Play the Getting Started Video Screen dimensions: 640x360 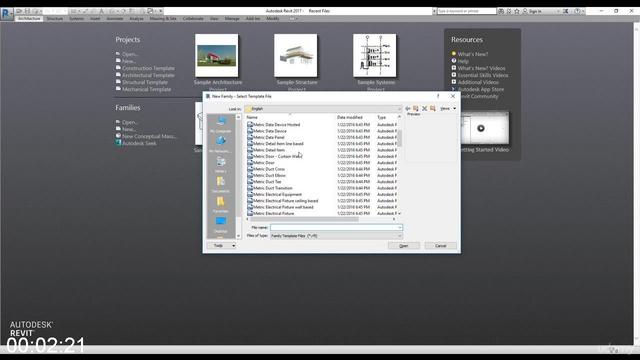[x=481, y=128]
